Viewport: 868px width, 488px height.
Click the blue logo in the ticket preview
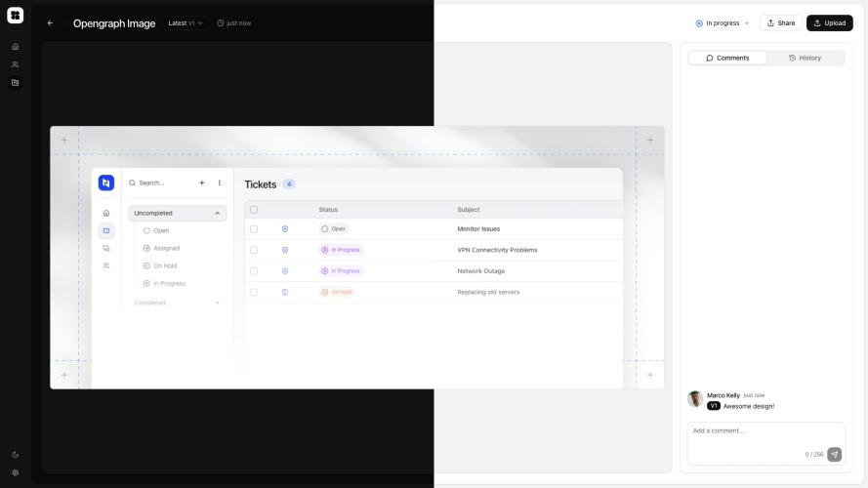(x=106, y=183)
